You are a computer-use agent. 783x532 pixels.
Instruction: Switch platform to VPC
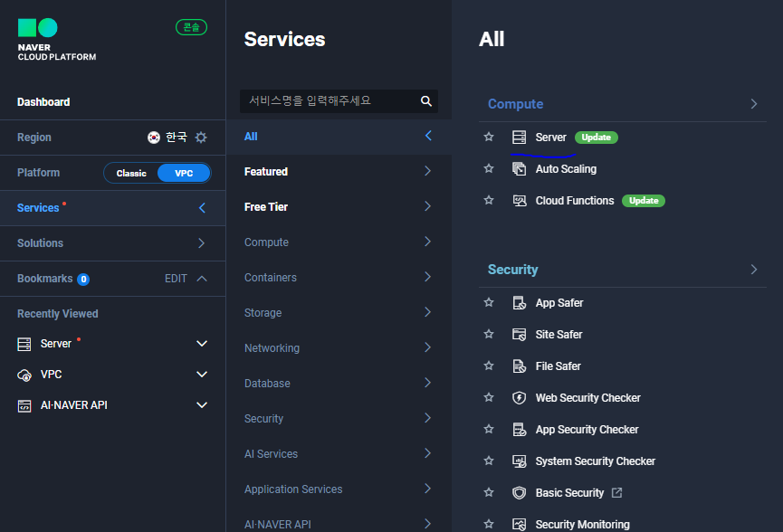point(184,173)
